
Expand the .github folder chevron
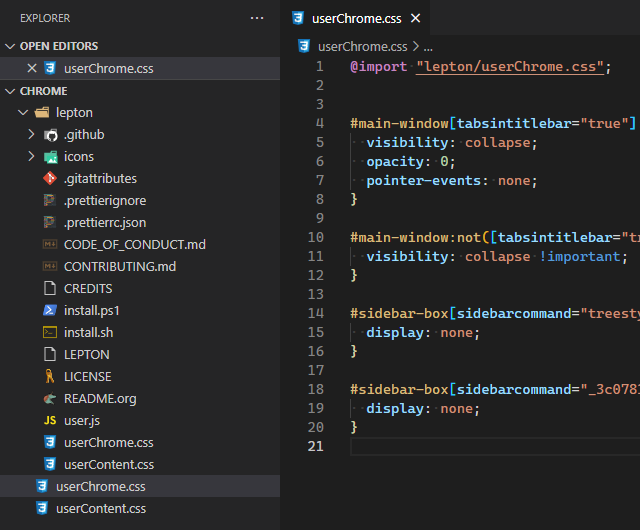(x=31, y=134)
